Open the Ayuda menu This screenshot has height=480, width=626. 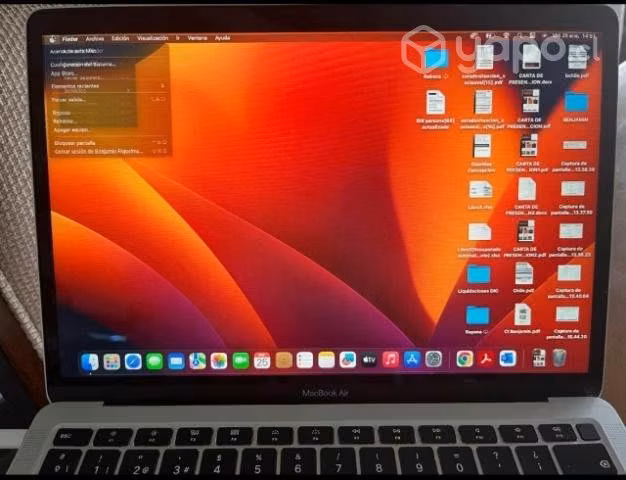[x=222, y=38]
